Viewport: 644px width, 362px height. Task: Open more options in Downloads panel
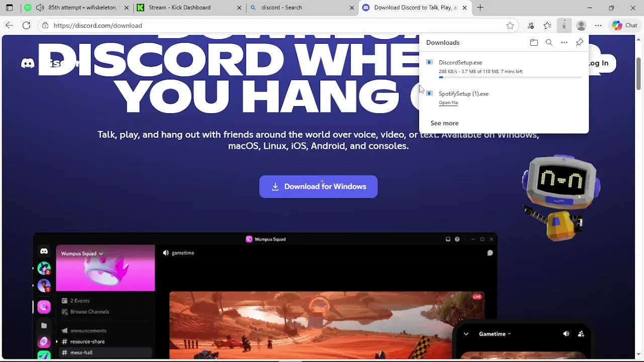[564, 43]
